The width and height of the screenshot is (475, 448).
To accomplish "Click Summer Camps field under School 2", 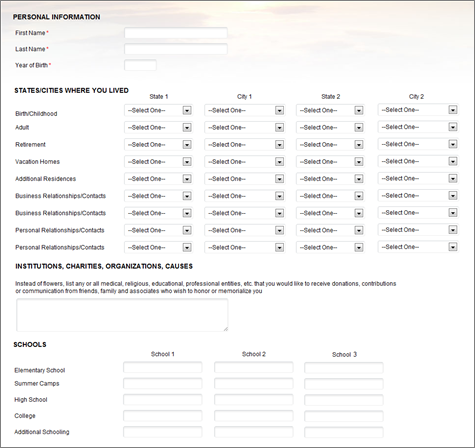I will [x=254, y=383].
